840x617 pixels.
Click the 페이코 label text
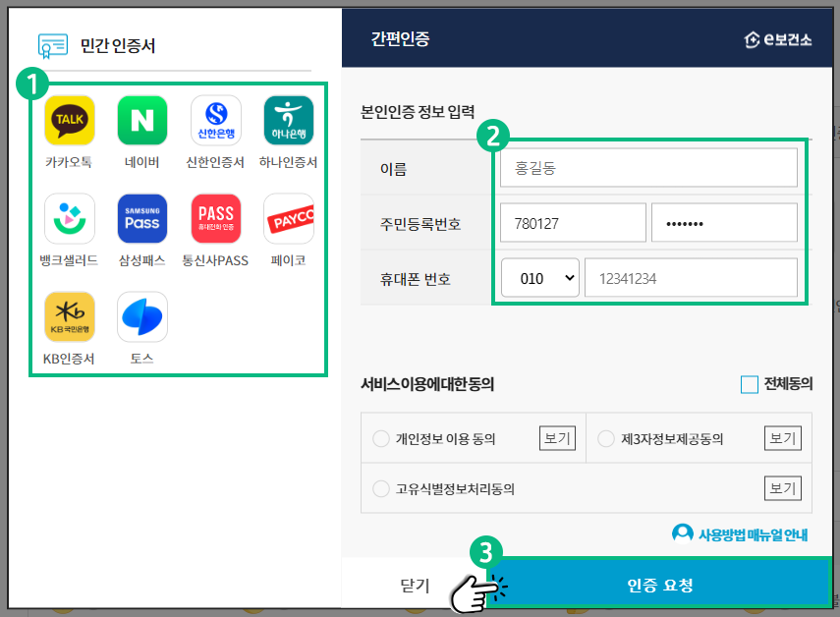tap(288, 260)
